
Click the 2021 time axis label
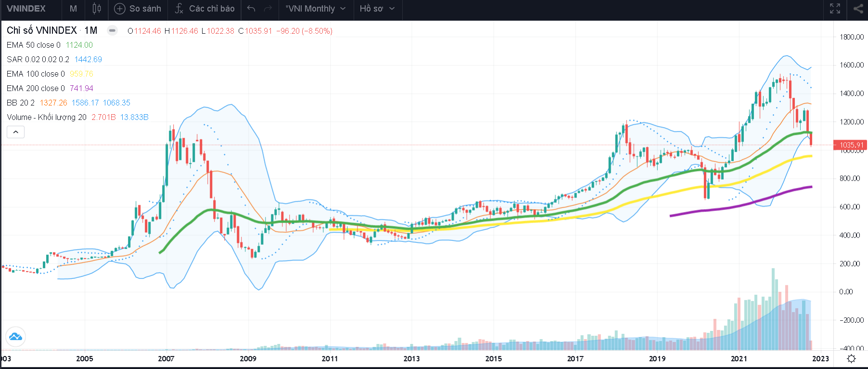click(x=739, y=358)
